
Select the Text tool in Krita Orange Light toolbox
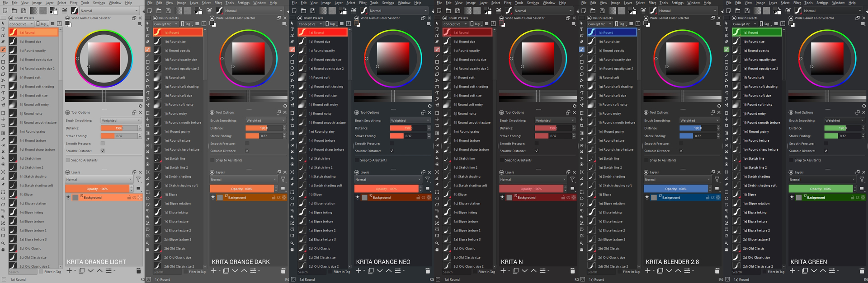click(3, 30)
